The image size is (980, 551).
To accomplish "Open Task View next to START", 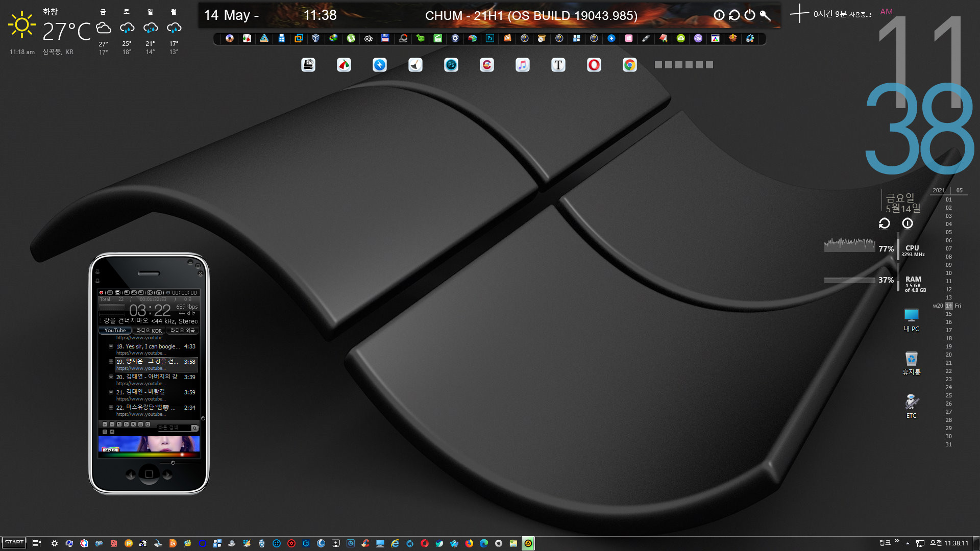I will (37, 543).
